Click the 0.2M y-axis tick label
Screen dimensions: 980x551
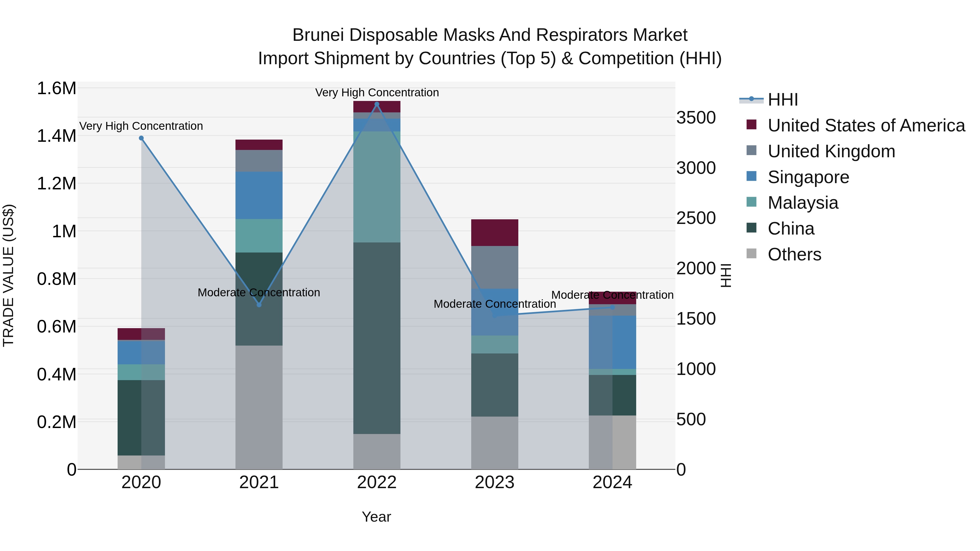(57, 422)
